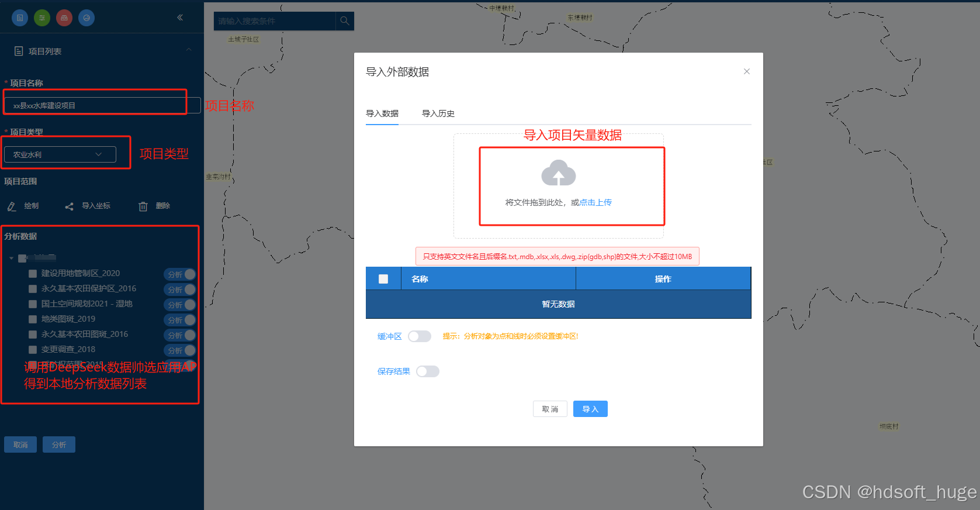980x510 pixels.
Task: Close the 导入外部数据 dialog
Action: (747, 71)
